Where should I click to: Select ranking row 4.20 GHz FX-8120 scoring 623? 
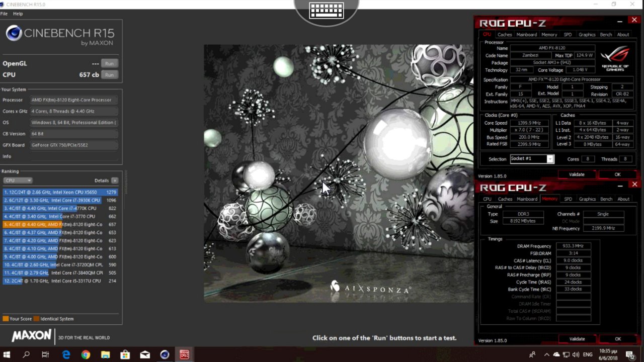[60, 240]
